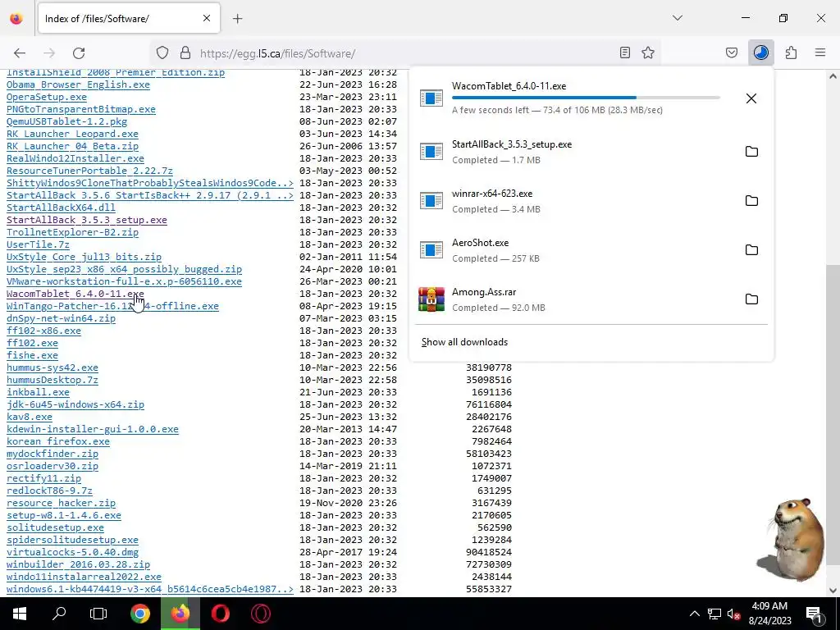Open resource_hacker.zip link
Image resolution: width=840 pixels, height=630 pixels.
[x=61, y=504]
